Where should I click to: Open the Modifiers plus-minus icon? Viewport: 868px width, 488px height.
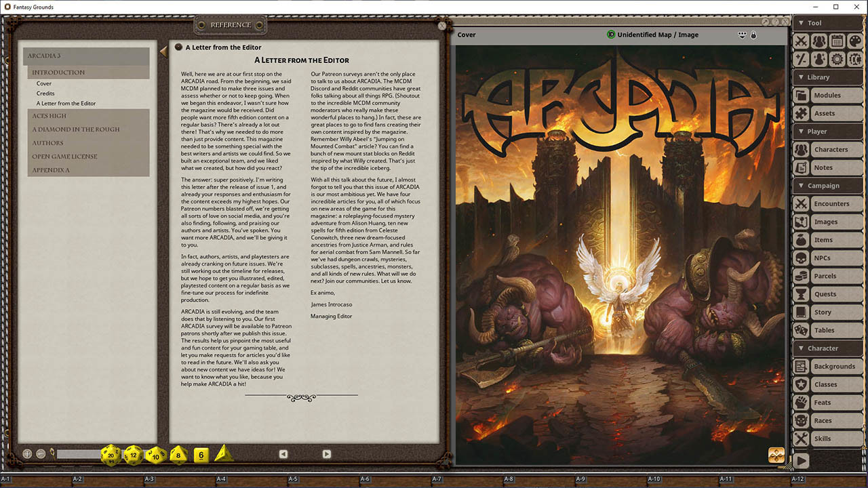click(802, 60)
